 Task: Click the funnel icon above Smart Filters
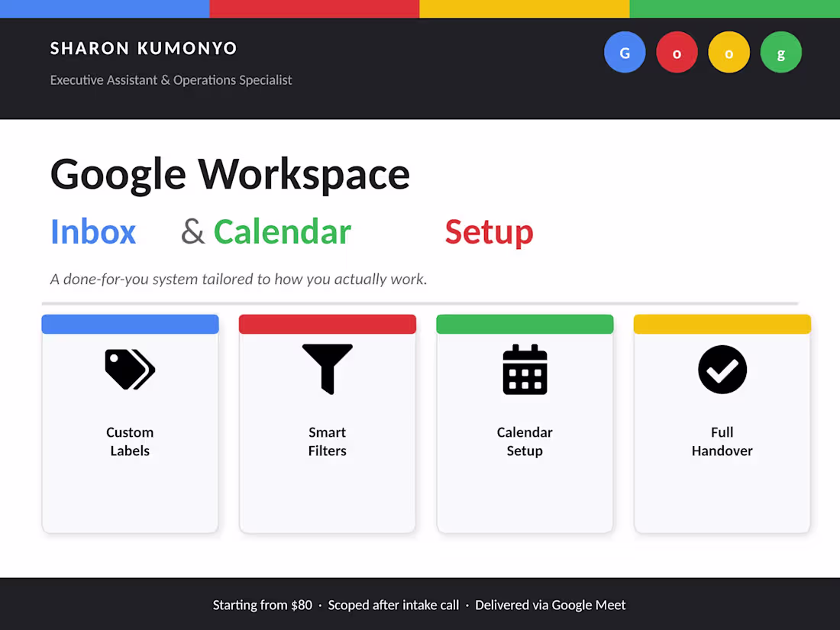point(328,369)
